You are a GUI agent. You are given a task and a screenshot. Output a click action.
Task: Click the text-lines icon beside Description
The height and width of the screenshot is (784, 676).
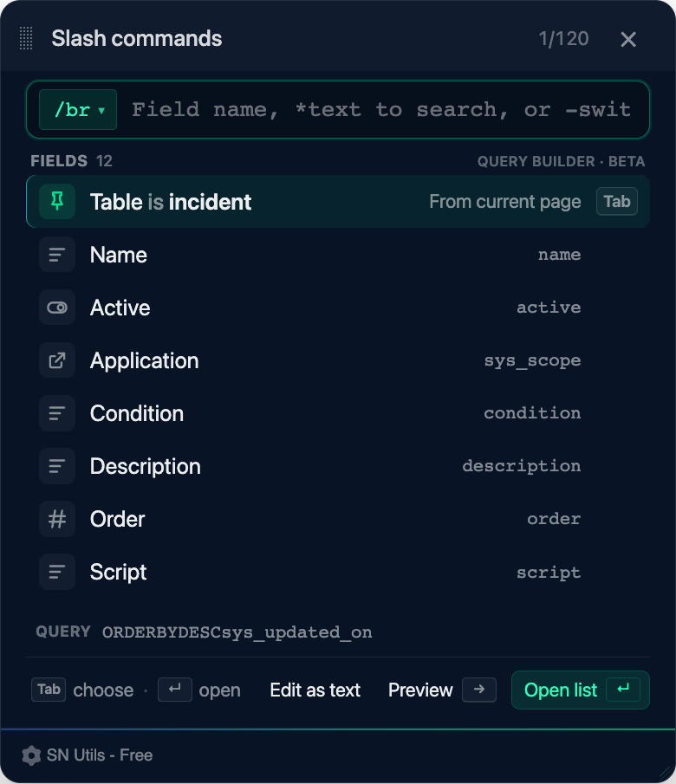pyautogui.click(x=57, y=466)
